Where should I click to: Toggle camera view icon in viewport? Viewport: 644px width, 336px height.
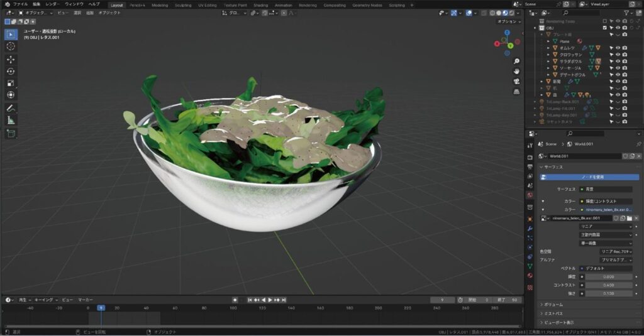[x=516, y=81]
